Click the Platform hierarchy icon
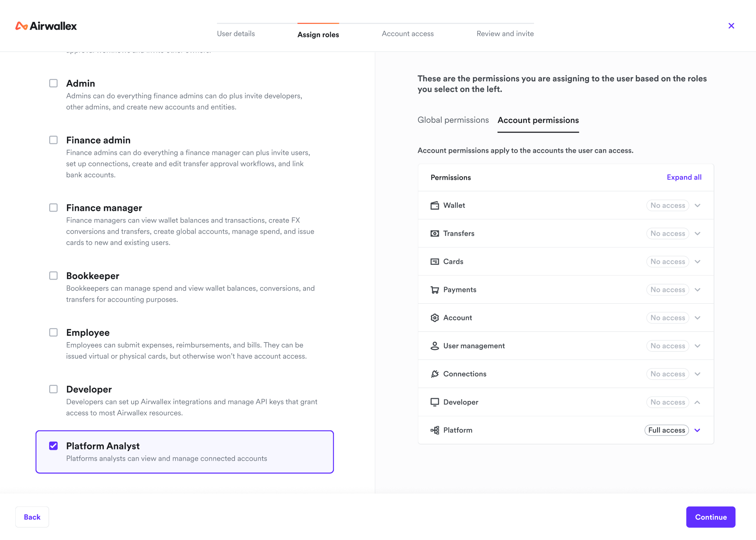This screenshot has width=756, height=540. [435, 430]
